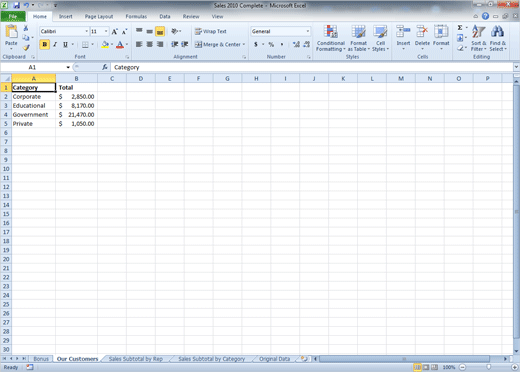Increase font size with the Grow Font icon
520x372 pixels.
114,32
